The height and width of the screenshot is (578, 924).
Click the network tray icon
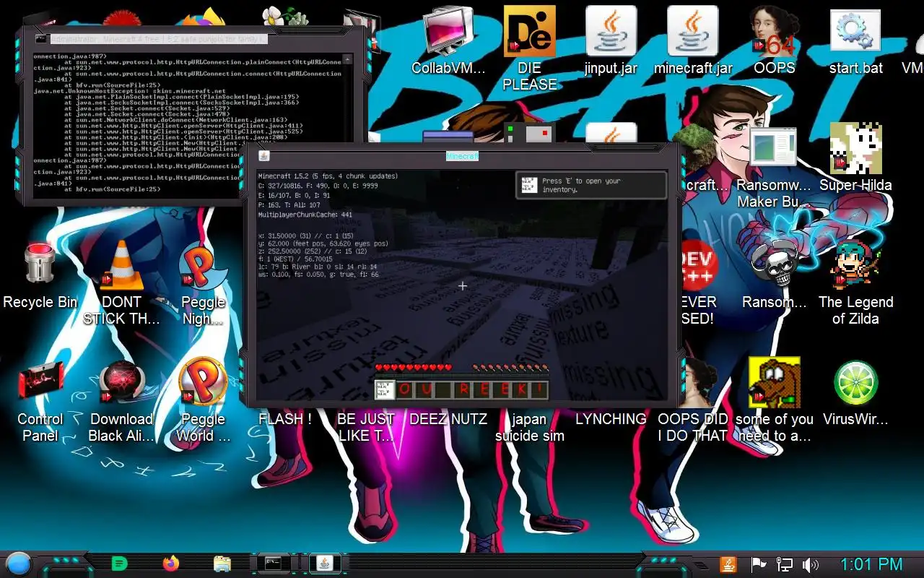(784, 564)
